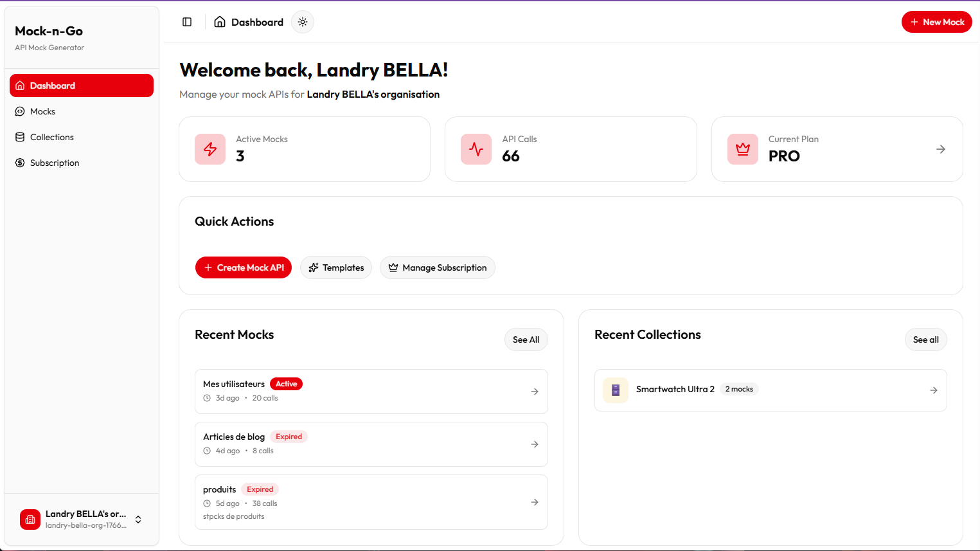Open arrow on Articles de blog row
This screenshot has width=980, height=551.
click(x=535, y=444)
